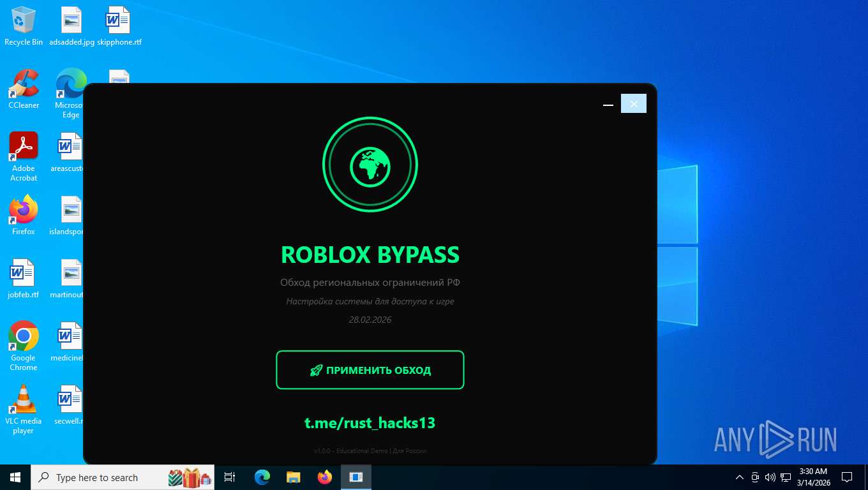Open VLC media player desktop shortcut

[24, 409]
